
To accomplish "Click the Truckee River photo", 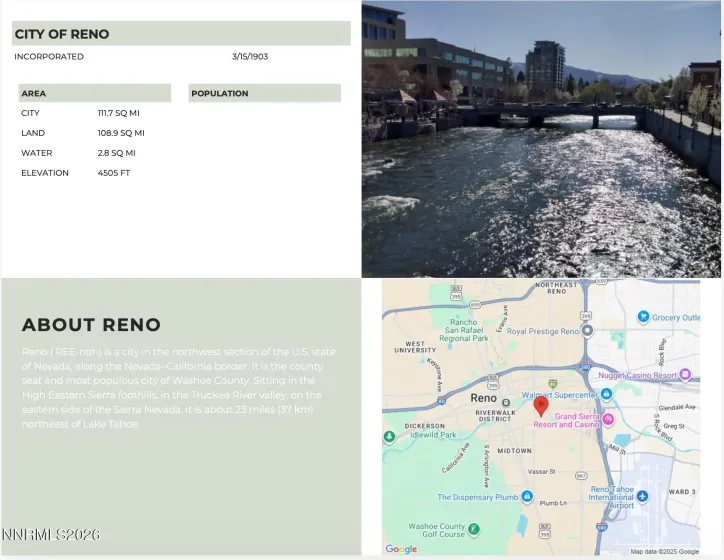I will (x=541, y=139).
